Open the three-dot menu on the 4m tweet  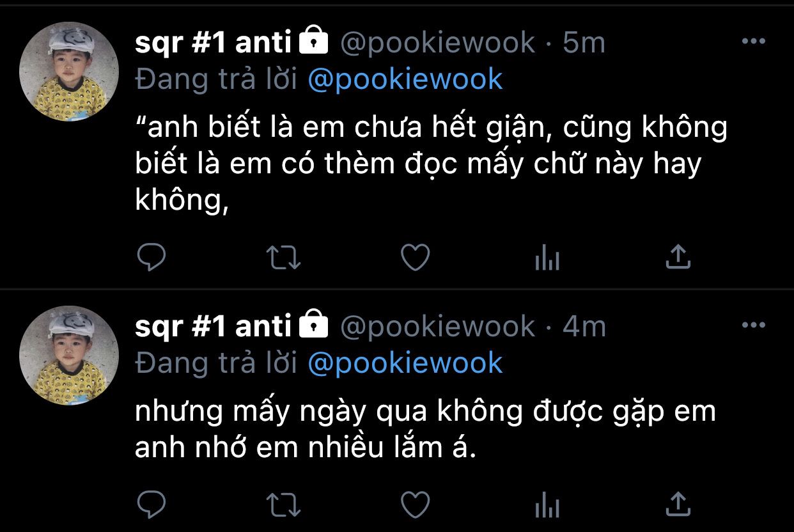click(753, 325)
